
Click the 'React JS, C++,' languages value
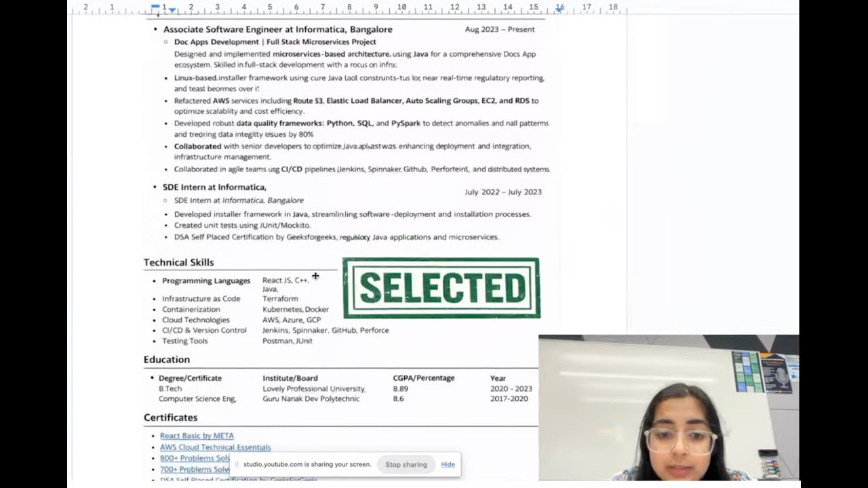[x=285, y=281]
